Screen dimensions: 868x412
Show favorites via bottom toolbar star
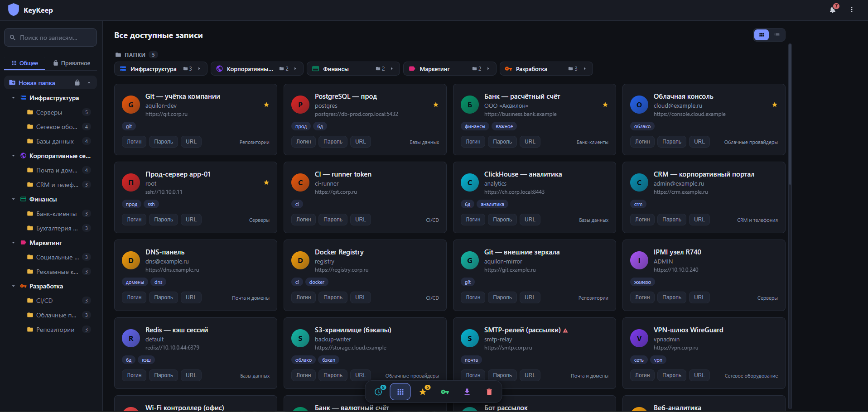[x=423, y=392]
